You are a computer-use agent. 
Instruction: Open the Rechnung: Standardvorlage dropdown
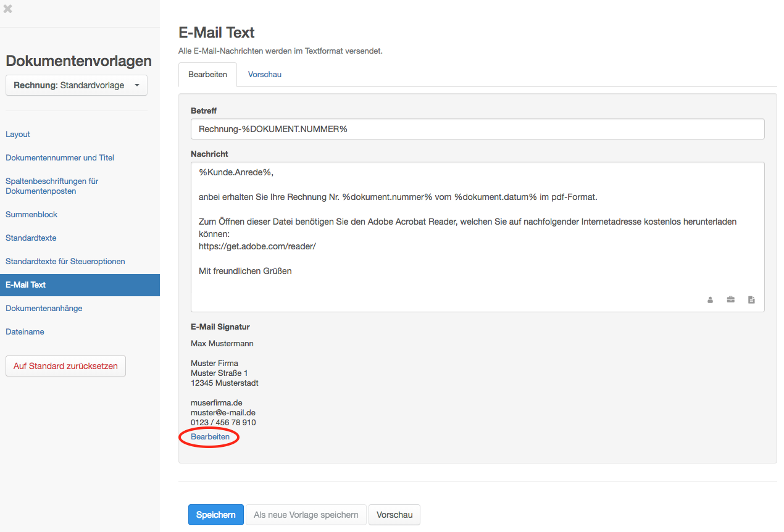point(77,85)
